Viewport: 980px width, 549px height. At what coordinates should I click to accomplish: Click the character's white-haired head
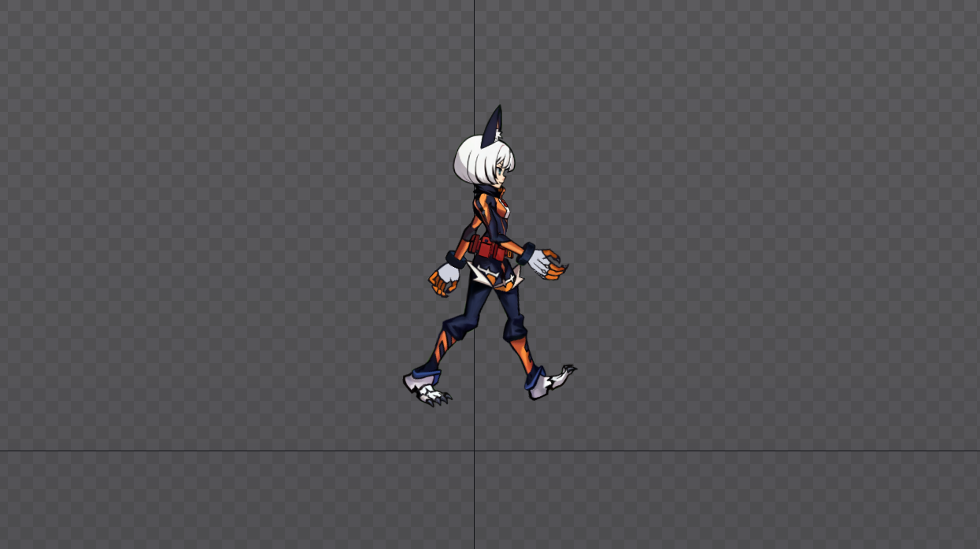tap(483, 161)
